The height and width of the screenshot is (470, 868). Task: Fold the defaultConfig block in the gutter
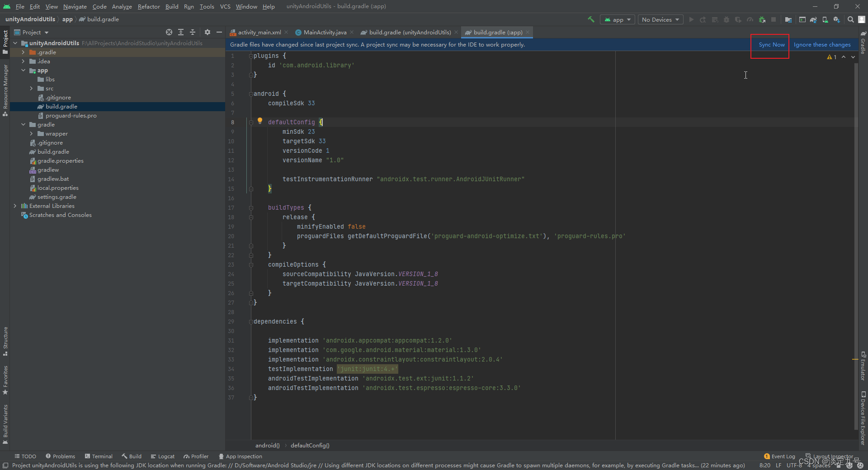pos(251,122)
